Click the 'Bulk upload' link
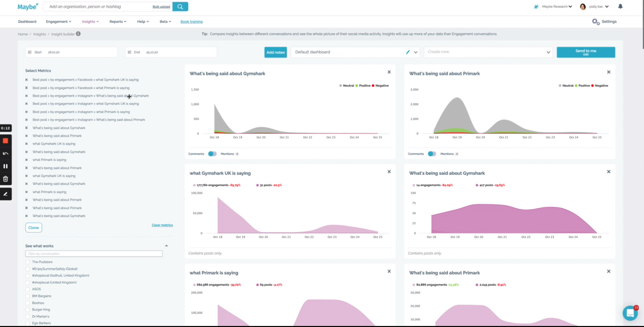This screenshot has width=644, height=327. click(x=161, y=7)
